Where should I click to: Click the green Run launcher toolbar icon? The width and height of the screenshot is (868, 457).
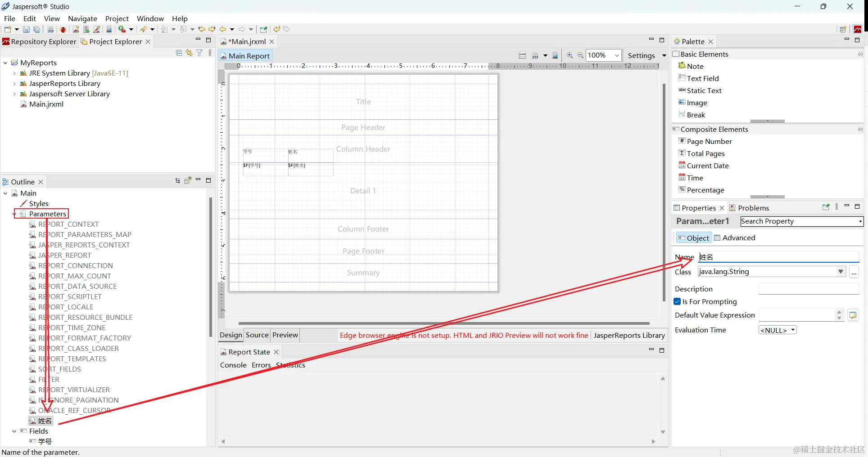(122, 29)
